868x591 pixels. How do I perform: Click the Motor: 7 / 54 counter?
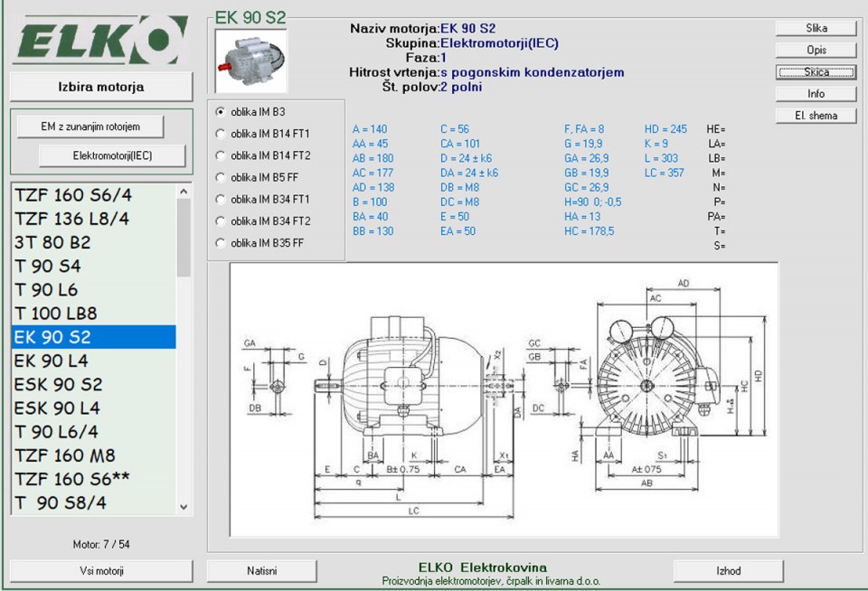tap(101, 545)
